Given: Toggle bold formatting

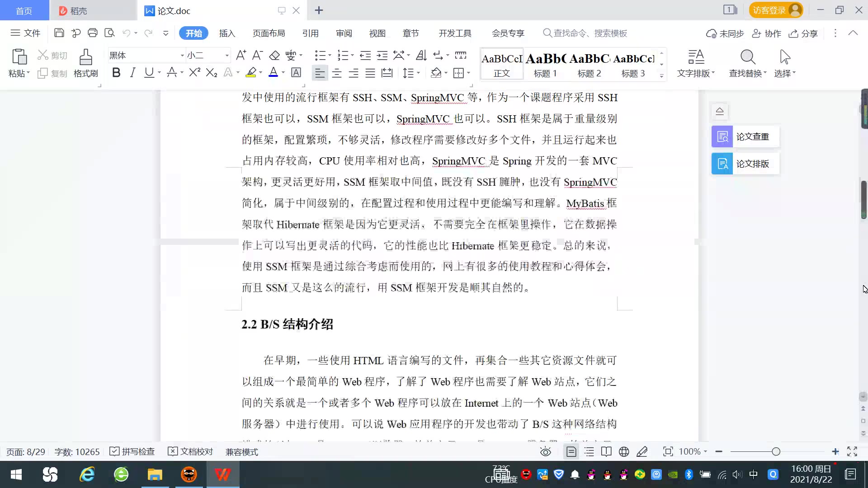Looking at the screenshot, I should (116, 72).
